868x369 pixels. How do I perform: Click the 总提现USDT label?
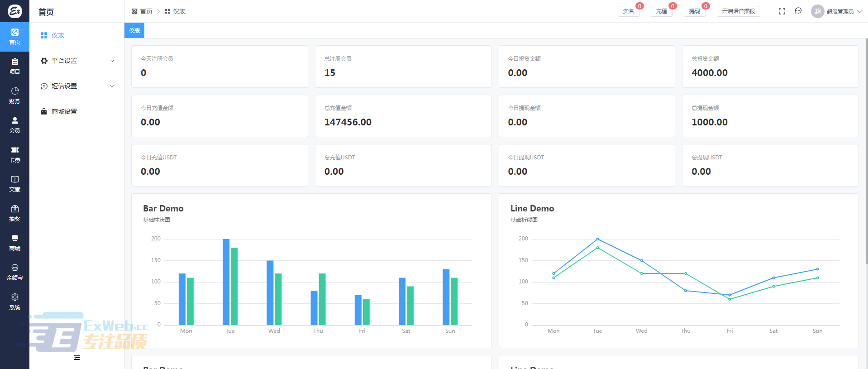point(707,158)
